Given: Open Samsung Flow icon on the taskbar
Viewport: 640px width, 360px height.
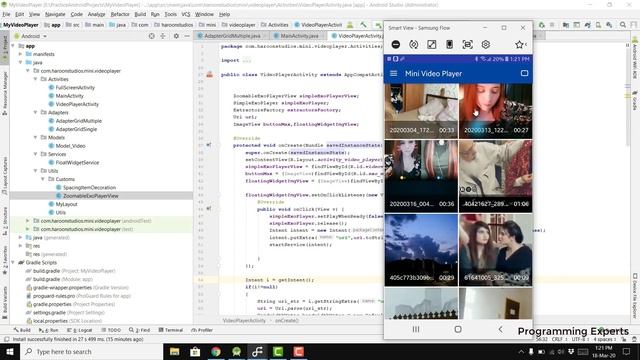Looking at the screenshot, I should pyautogui.click(x=257, y=351).
